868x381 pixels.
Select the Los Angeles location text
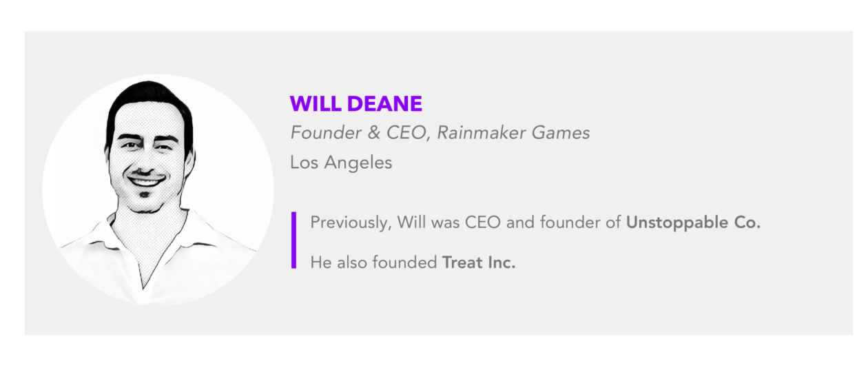pos(341,163)
